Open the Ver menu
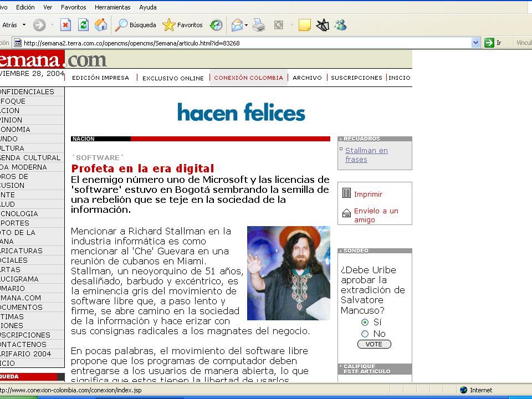 point(48,7)
